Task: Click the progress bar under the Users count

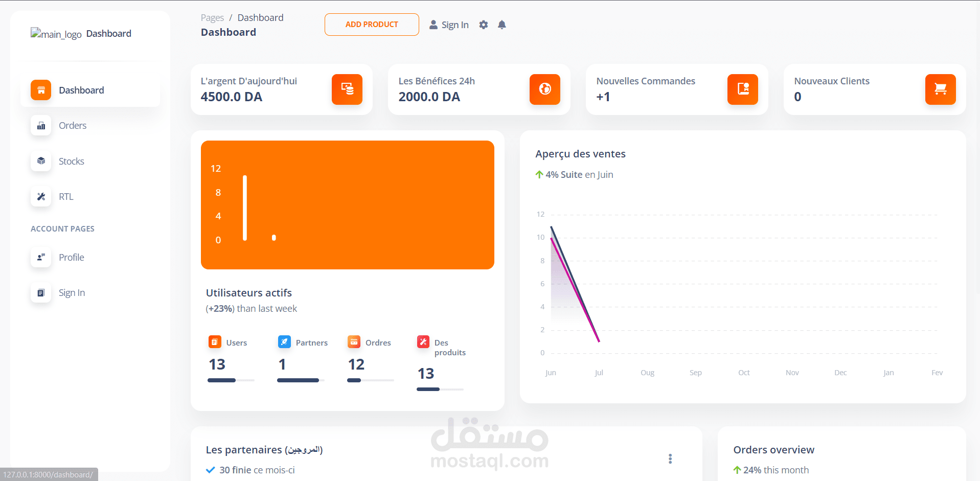Action: point(231,380)
